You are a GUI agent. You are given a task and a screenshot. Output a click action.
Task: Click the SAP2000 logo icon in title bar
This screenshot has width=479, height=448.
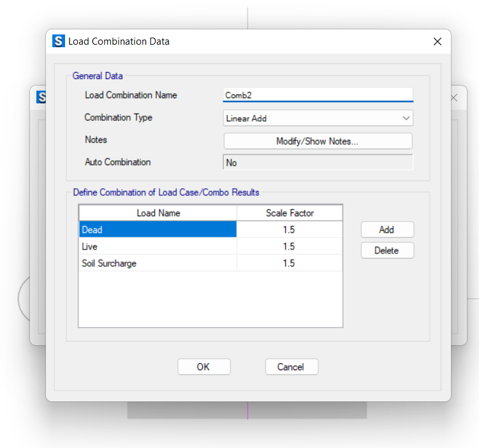[58, 41]
